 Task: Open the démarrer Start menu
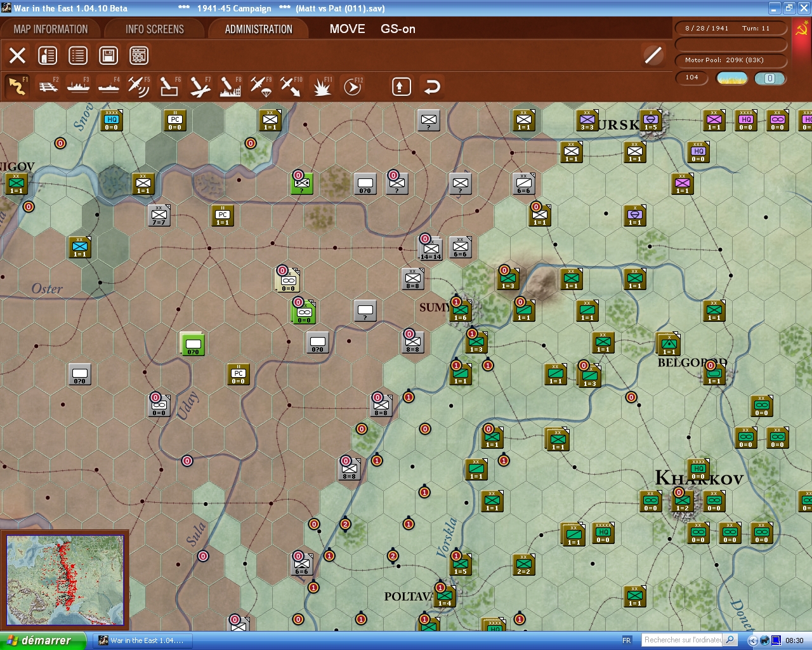42,640
